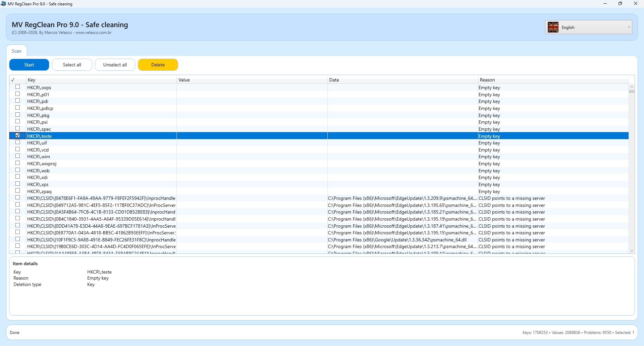Click the results list vertical scrollbar track
The height and width of the screenshot is (346, 644).
[632, 168]
